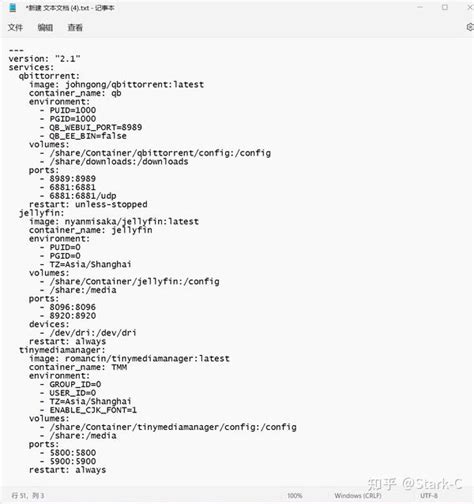This screenshot has height=504, width=474.
Task: Click line and column position indicator
Action: (x=28, y=496)
